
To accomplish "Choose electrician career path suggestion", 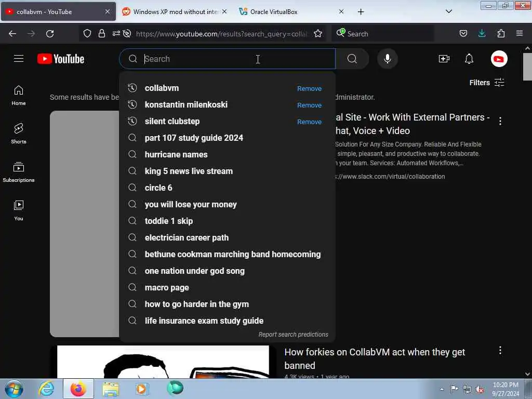I will (228, 237).
